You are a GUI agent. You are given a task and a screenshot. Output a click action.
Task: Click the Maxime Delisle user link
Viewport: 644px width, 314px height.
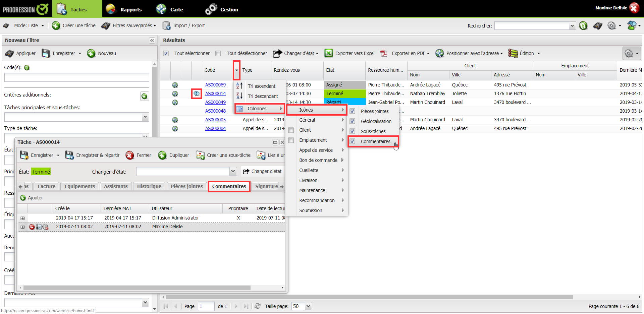coord(611,8)
